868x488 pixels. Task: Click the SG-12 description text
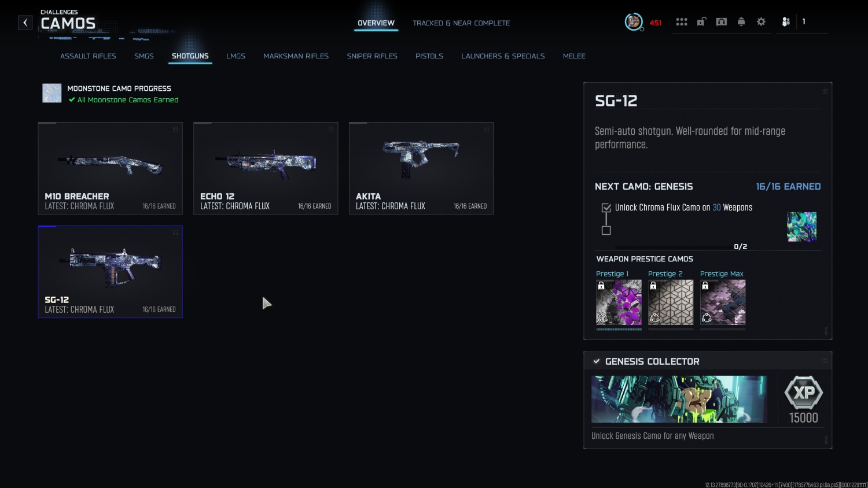690,138
